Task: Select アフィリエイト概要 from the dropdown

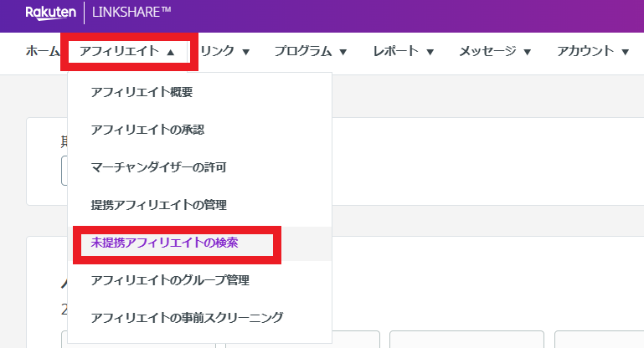Action: [147, 92]
